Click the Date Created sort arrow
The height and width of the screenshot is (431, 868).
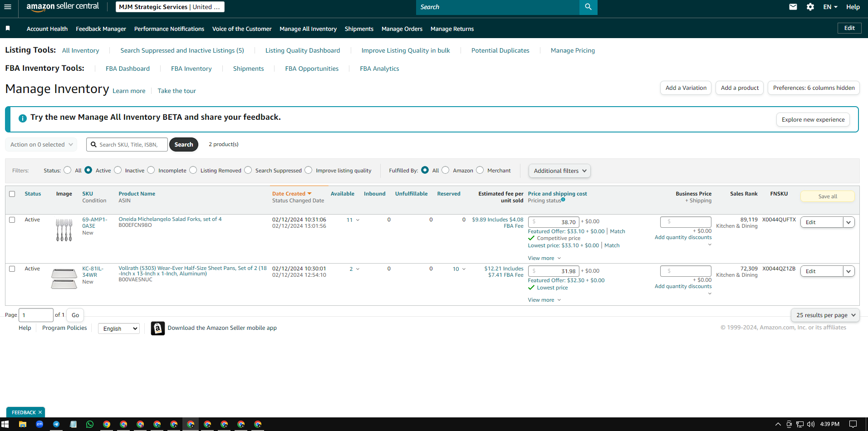pyautogui.click(x=309, y=194)
